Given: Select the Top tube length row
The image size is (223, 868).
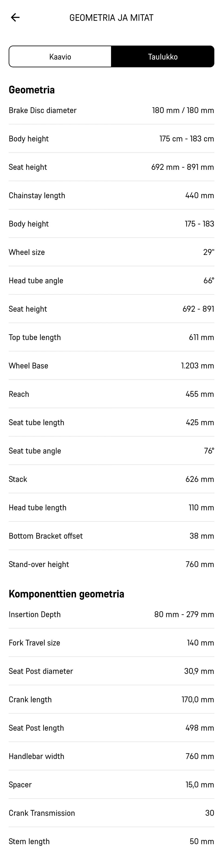Looking at the screenshot, I should pos(111,337).
